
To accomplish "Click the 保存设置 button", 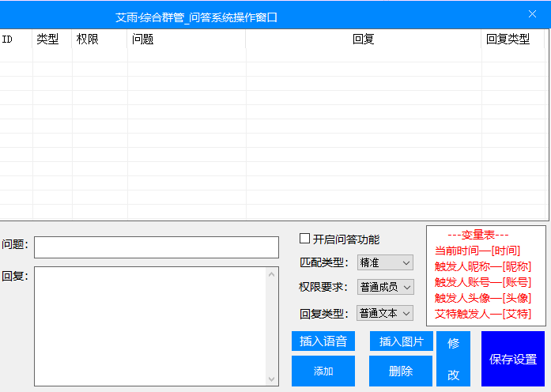I will click(512, 359).
